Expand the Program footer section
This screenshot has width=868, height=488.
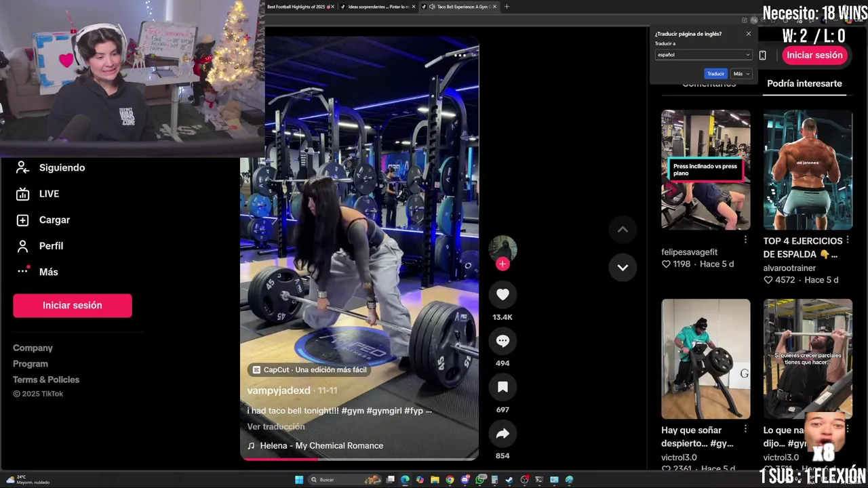pos(31,364)
